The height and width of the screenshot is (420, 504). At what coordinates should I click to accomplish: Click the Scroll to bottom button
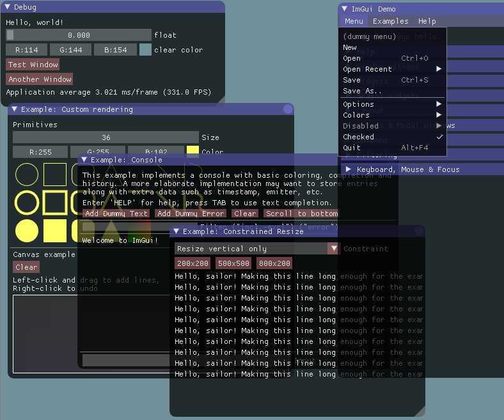tap(301, 214)
